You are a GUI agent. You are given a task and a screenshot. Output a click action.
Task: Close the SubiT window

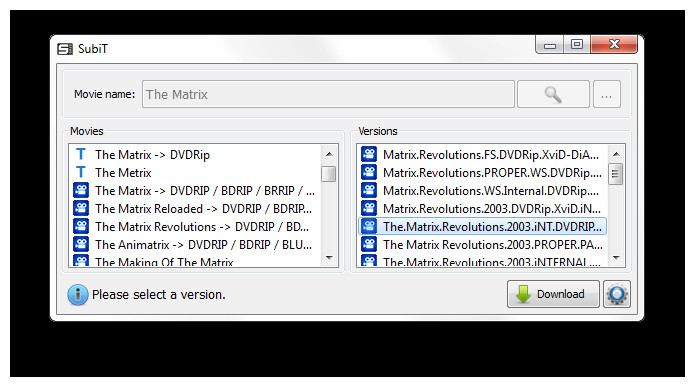(x=614, y=45)
